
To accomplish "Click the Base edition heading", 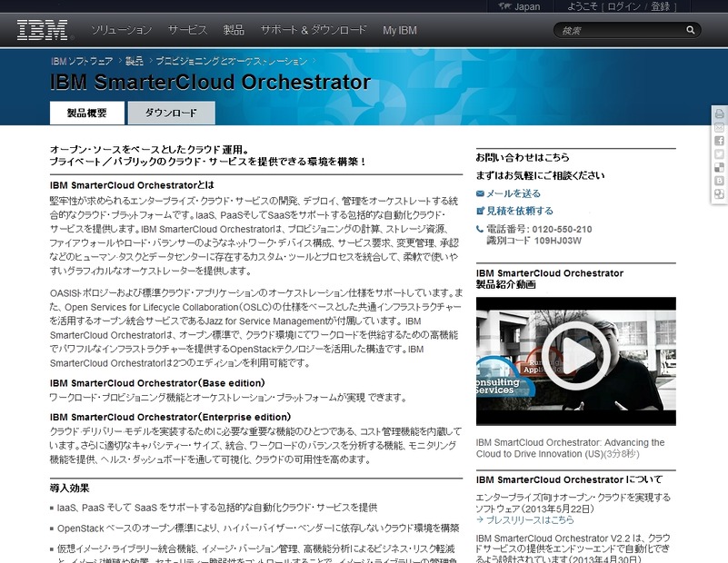I will [157, 383].
